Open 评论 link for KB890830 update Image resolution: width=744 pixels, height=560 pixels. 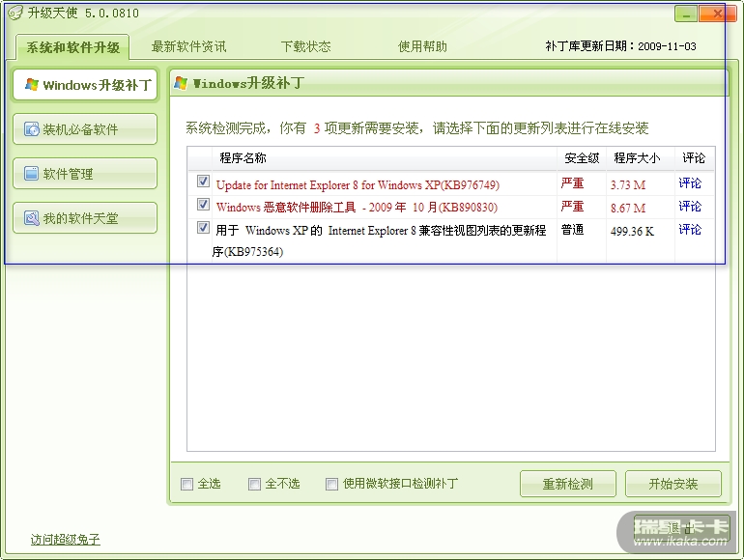[690, 207]
